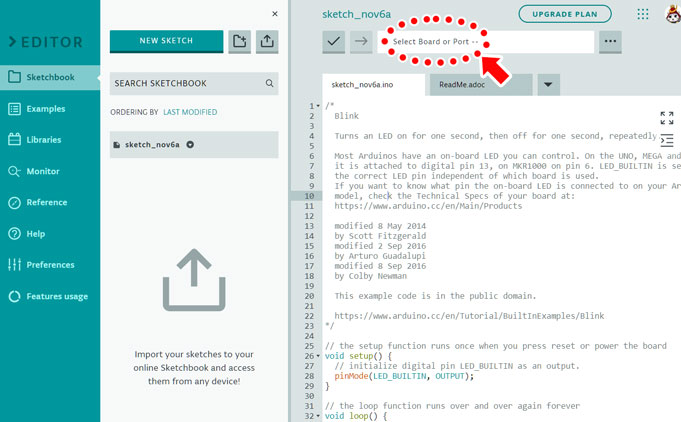Open the serial Monitor section
The image size is (681, 422).
click(43, 171)
